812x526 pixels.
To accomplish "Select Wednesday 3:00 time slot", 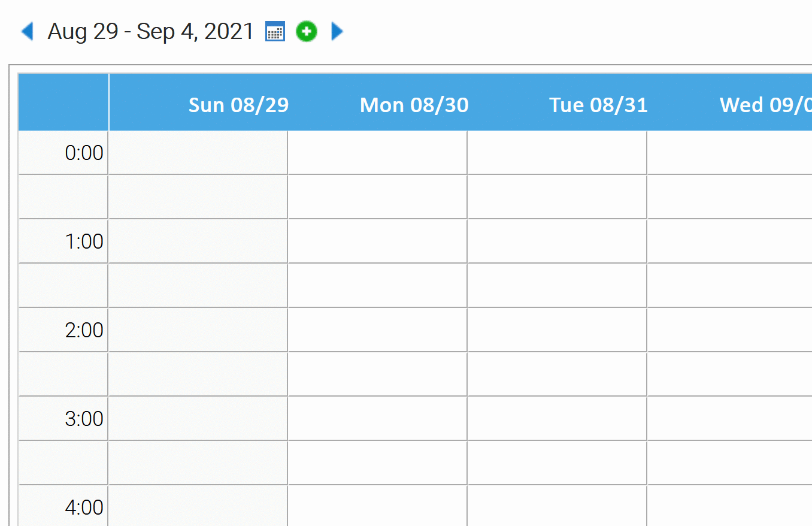I will (729, 419).
